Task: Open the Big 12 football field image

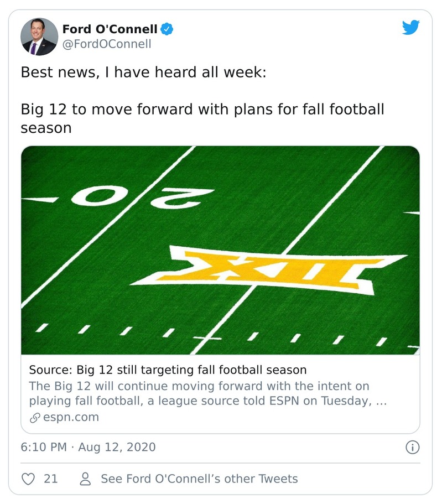Action: (220, 250)
